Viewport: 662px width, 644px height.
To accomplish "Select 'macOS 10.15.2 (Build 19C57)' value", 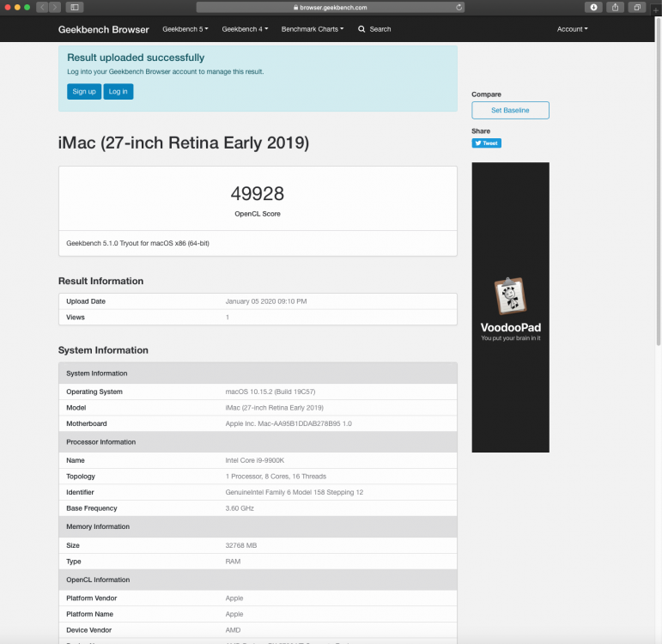I will click(x=270, y=392).
